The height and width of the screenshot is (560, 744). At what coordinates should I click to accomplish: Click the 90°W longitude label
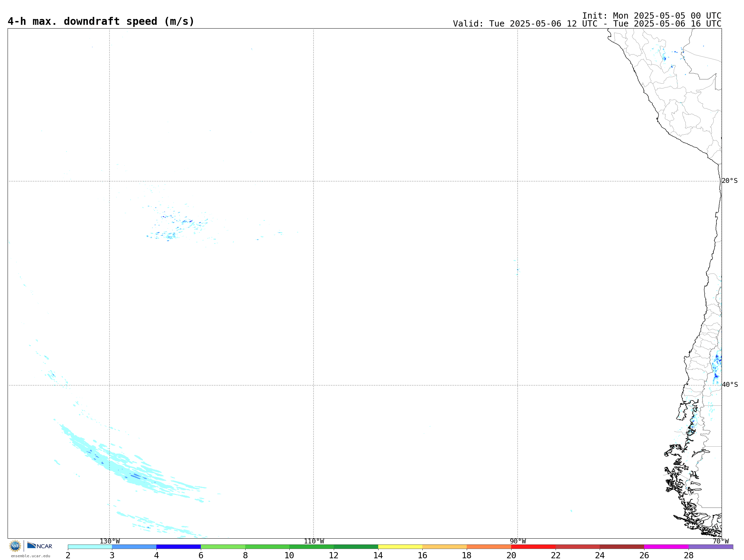coord(518,541)
